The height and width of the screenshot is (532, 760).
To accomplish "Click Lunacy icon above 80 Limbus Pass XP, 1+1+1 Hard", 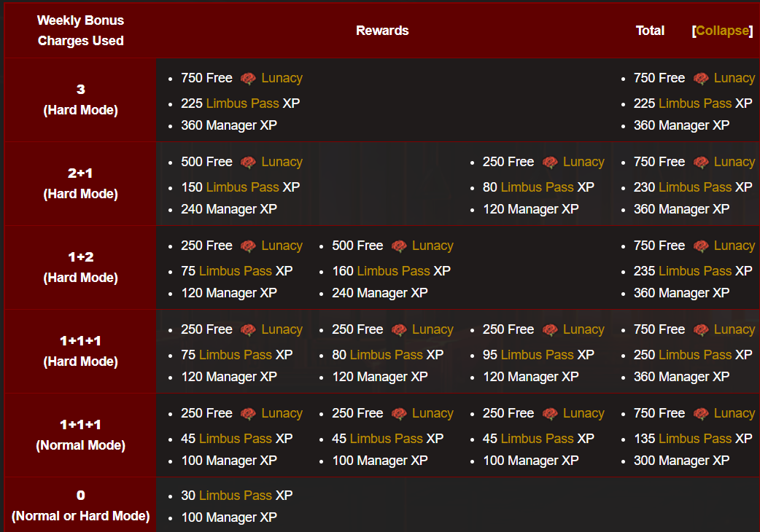I will point(399,329).
